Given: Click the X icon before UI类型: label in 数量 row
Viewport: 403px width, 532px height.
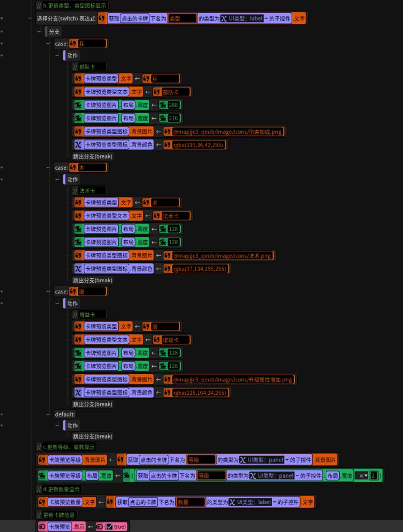Looking at the screenshot, I should tap(232, 502).
